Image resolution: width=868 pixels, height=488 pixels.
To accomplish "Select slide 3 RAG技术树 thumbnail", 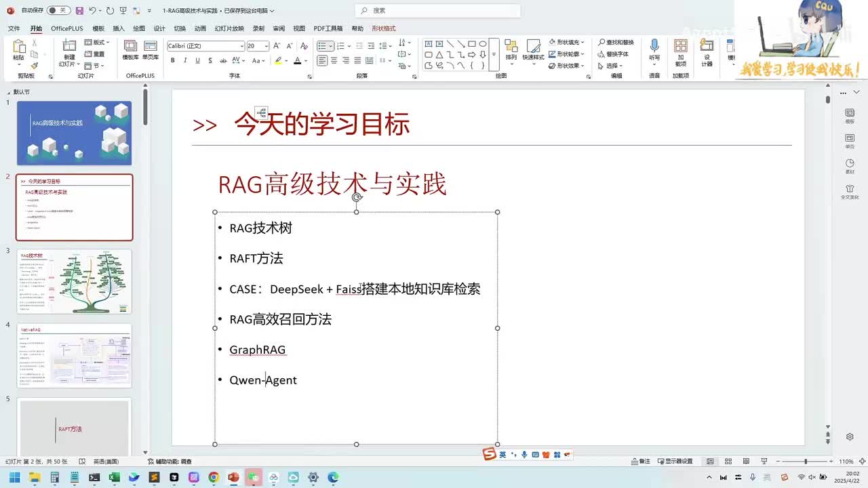I will pos(75,281).
